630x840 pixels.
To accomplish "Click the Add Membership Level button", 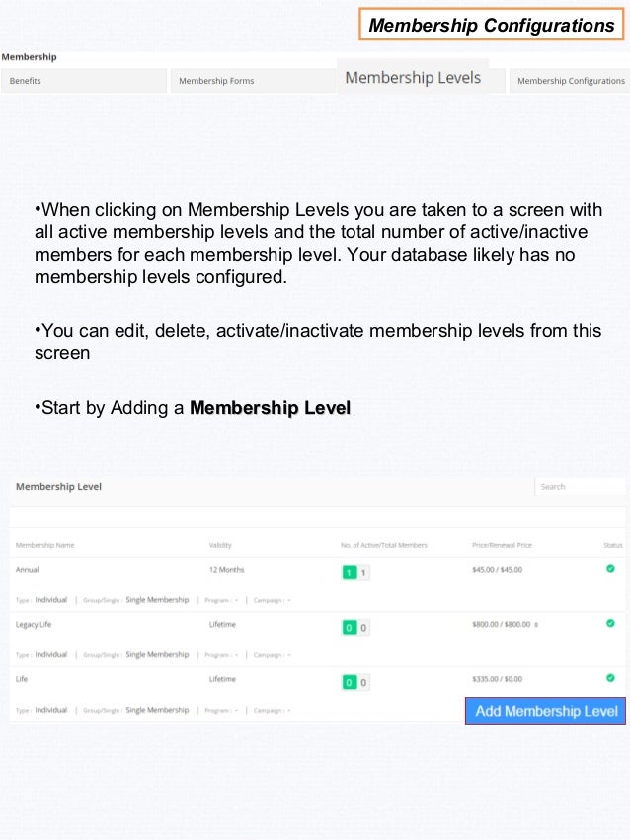I will [545, 711].
